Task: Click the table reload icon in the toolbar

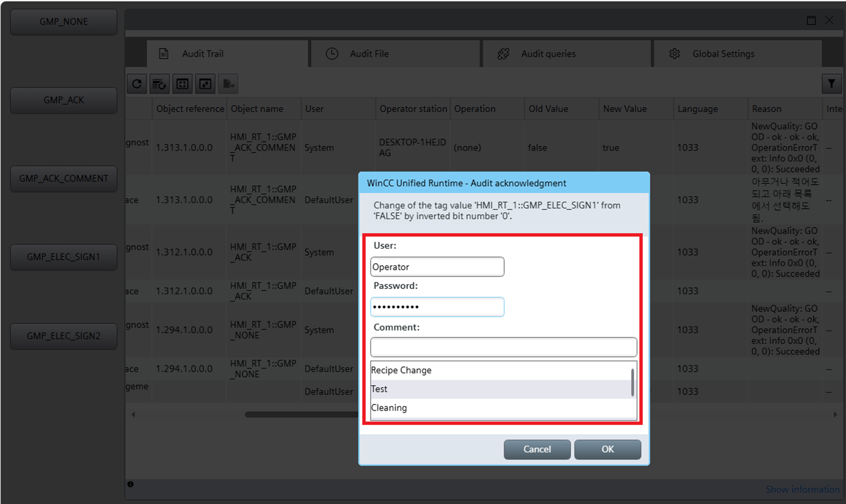Action: [x=160, y=84]
